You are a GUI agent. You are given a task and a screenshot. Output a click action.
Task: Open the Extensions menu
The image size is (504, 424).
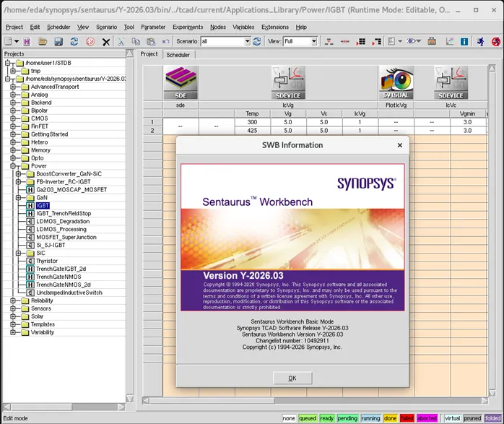point(275,27)
